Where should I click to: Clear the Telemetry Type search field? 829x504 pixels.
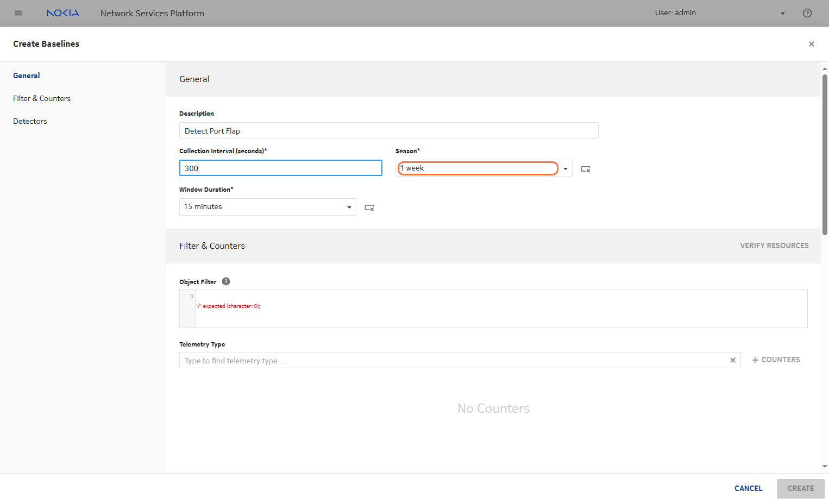point(732,360)
